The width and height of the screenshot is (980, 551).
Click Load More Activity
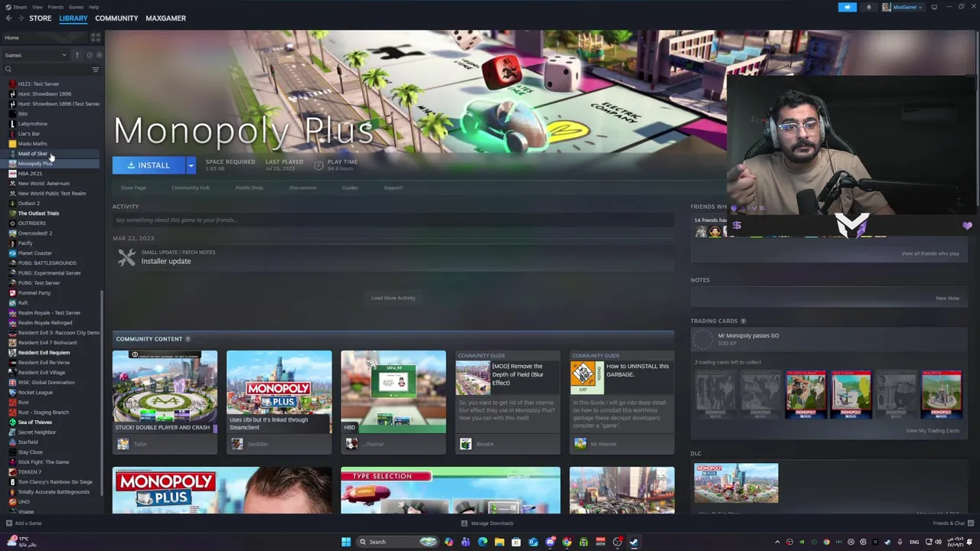point(394,298)
